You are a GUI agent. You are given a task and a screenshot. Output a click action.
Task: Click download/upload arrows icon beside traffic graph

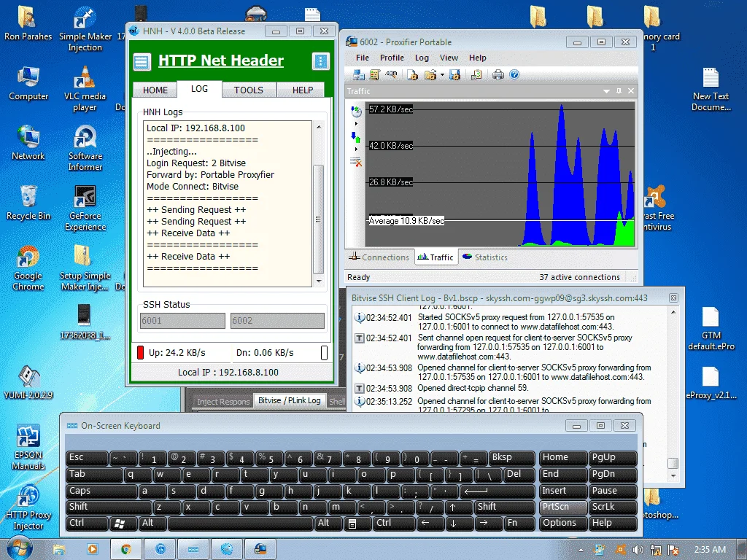click(x=356, y=137)
